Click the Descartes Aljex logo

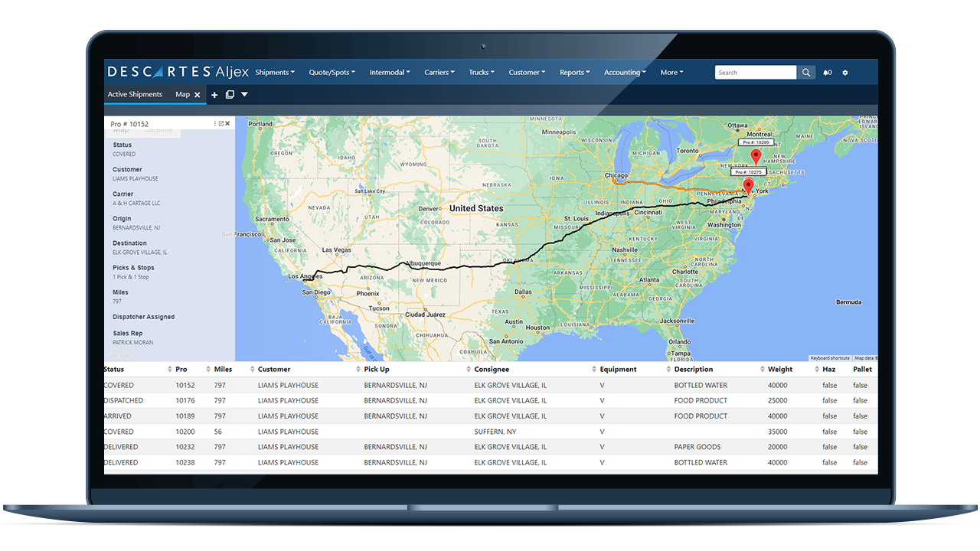click(x=177, y=72)
